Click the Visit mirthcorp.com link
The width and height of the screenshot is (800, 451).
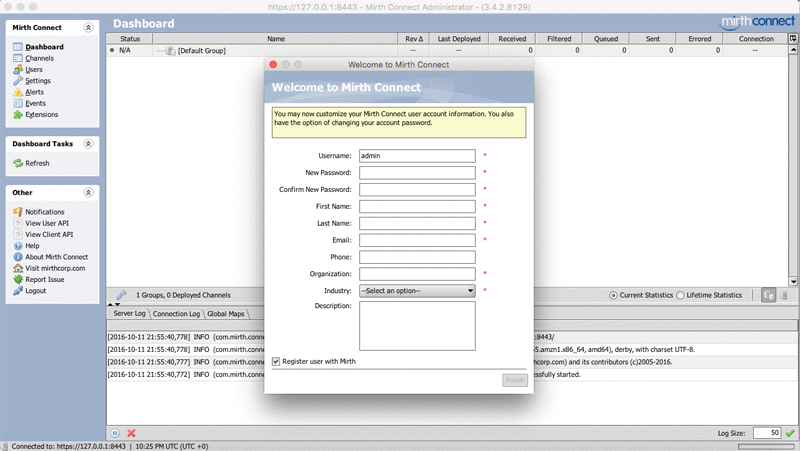[x=55, y=268]
